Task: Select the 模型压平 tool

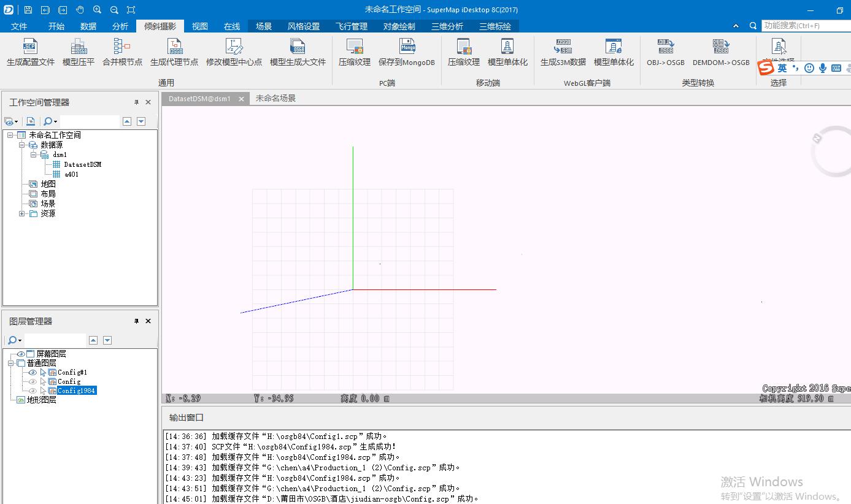Action: pyautogui.click(x=79, y=48)
